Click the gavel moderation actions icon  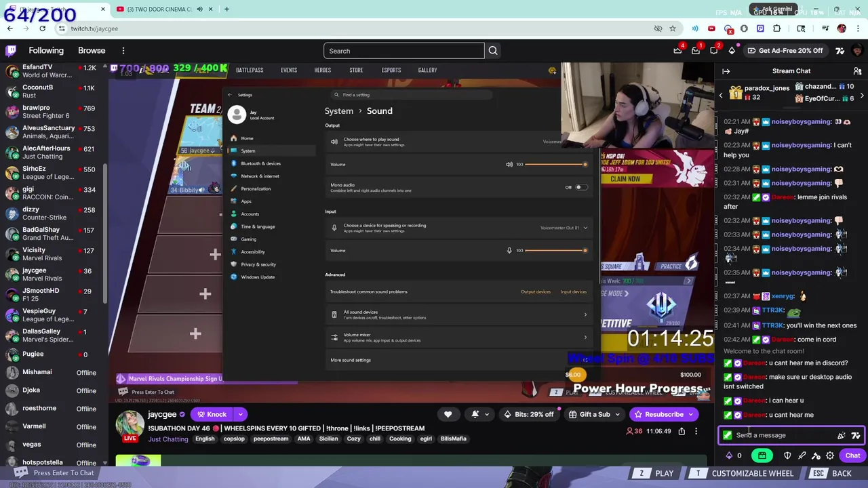pyautogui.click(x=816, y=455)
